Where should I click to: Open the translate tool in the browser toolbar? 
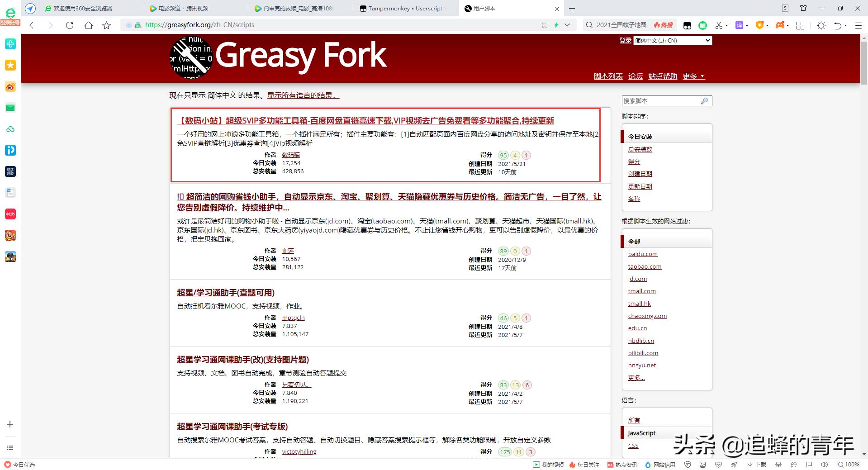pyautogui.click(x=740, y=25)
